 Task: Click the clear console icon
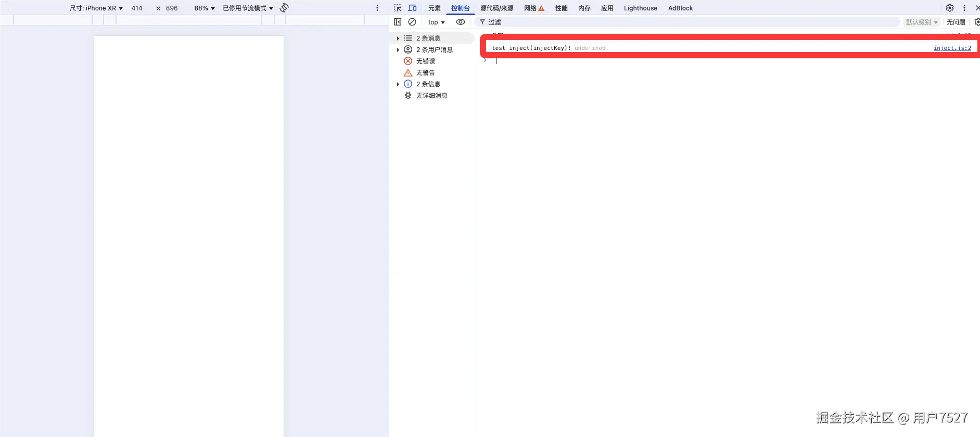click(x=412, y=22)
